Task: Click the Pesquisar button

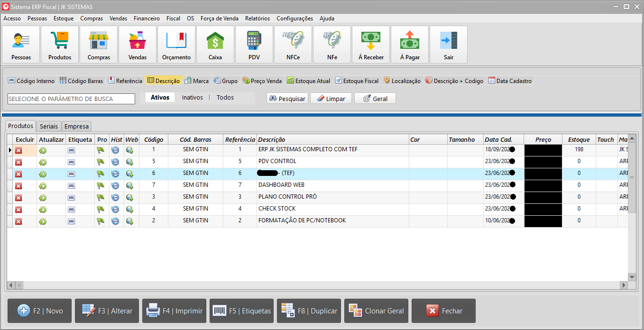Action: [287, 99]
